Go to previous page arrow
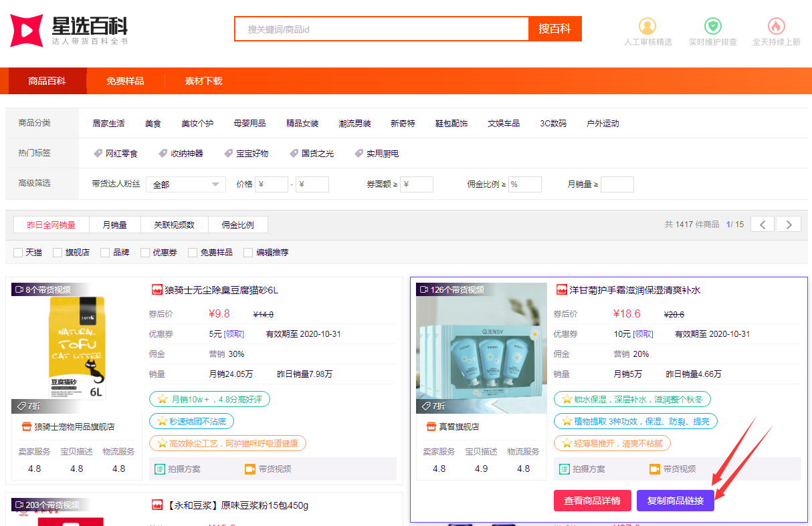Viewport: 812px width, 526px height. coord(763,225)
